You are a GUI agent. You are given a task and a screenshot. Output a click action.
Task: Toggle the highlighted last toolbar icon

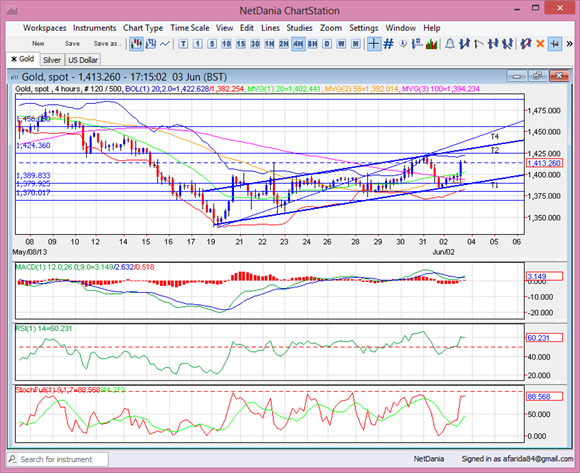tap(555, 44)
